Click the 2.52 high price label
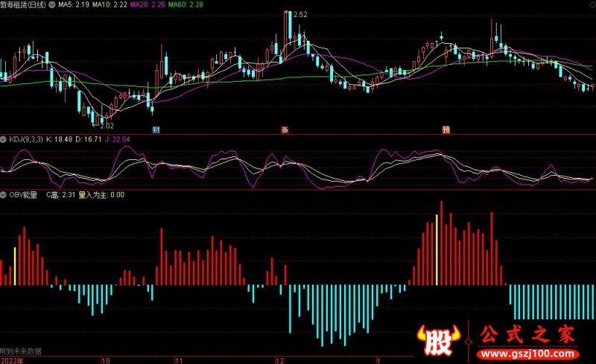This screenshot has width=596, height=364. coord(300,14)
